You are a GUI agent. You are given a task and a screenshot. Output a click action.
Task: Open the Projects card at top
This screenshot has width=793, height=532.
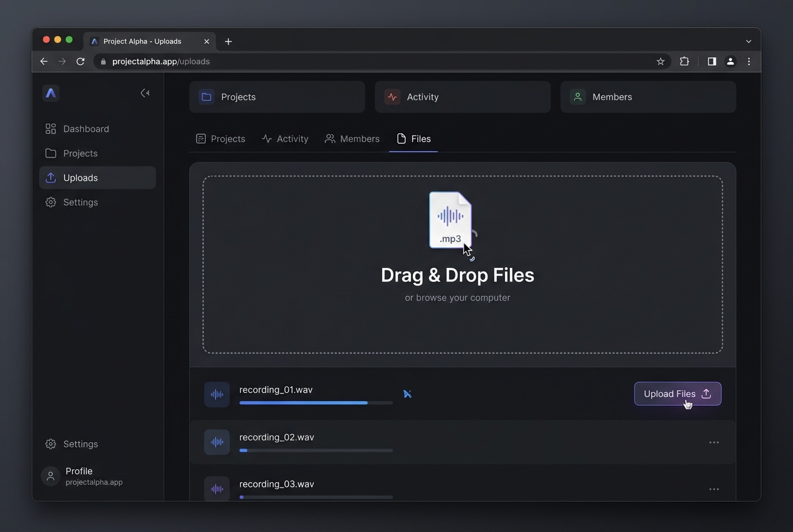click(x=277, y=97)
